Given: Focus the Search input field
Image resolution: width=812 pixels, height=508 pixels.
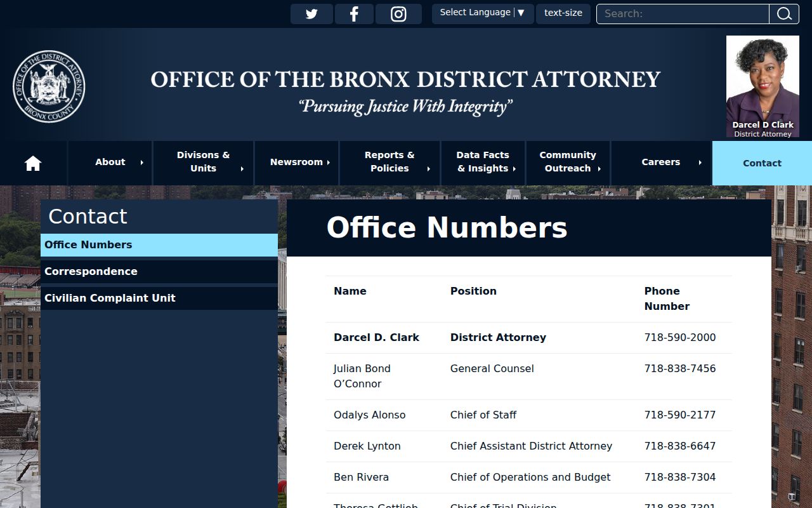Looking at the screenshot, I should 683,14.
